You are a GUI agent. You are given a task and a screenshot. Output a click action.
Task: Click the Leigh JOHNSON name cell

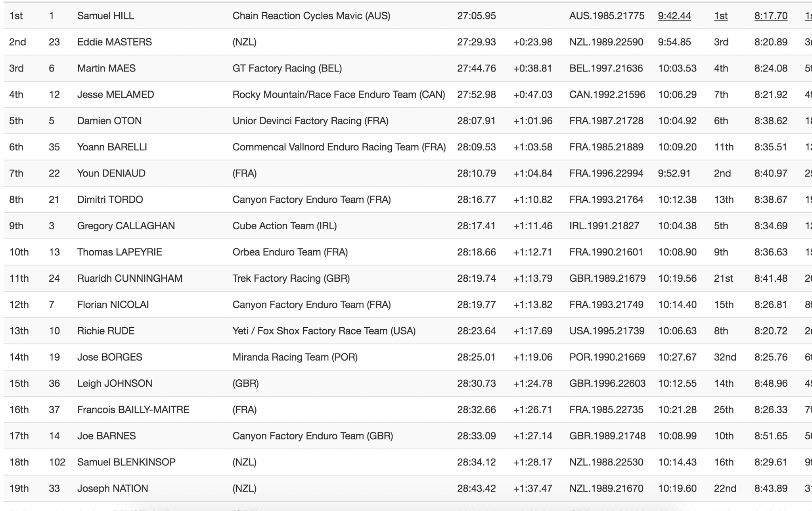(x=115, y=383)
